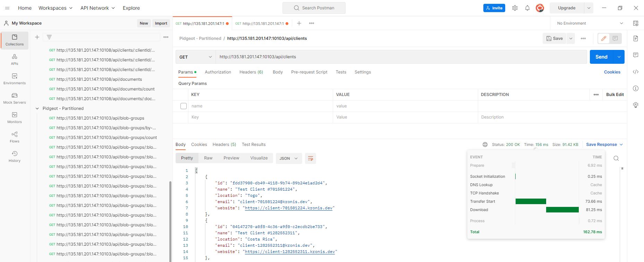
Task: Add a new request tab
Action: 299,23
